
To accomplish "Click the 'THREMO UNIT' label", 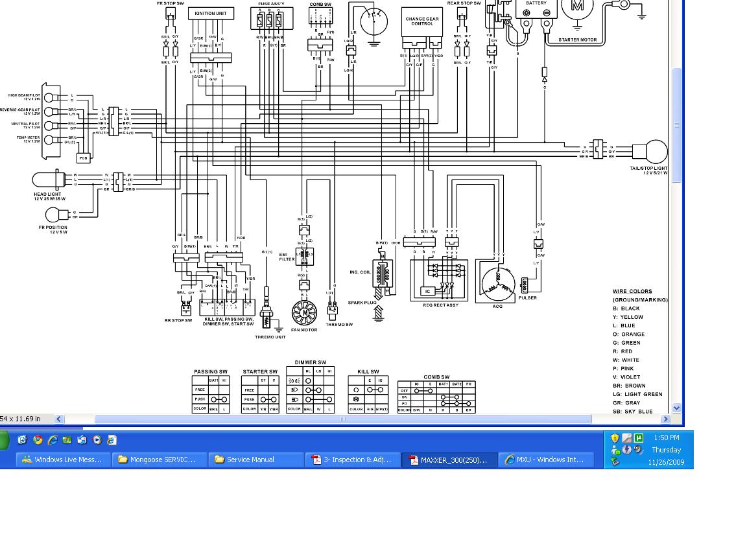I will 270,337.
